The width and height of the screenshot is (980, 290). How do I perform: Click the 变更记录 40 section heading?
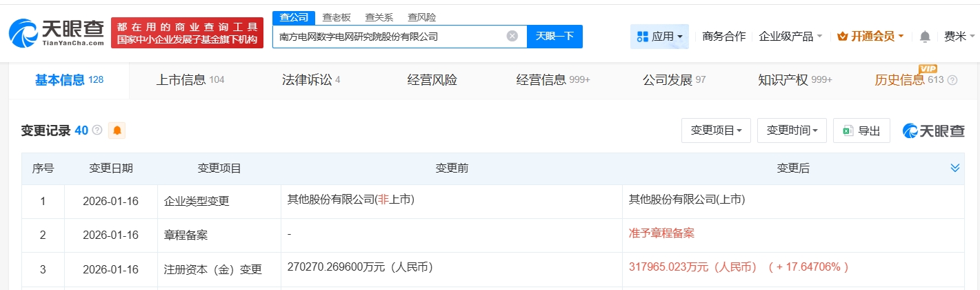click(x=54, y=130)
